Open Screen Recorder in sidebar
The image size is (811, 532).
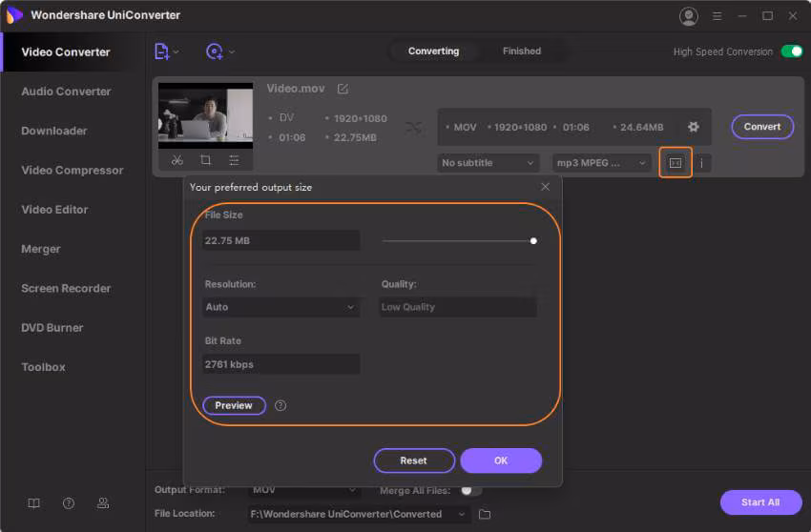click(66, 289)
